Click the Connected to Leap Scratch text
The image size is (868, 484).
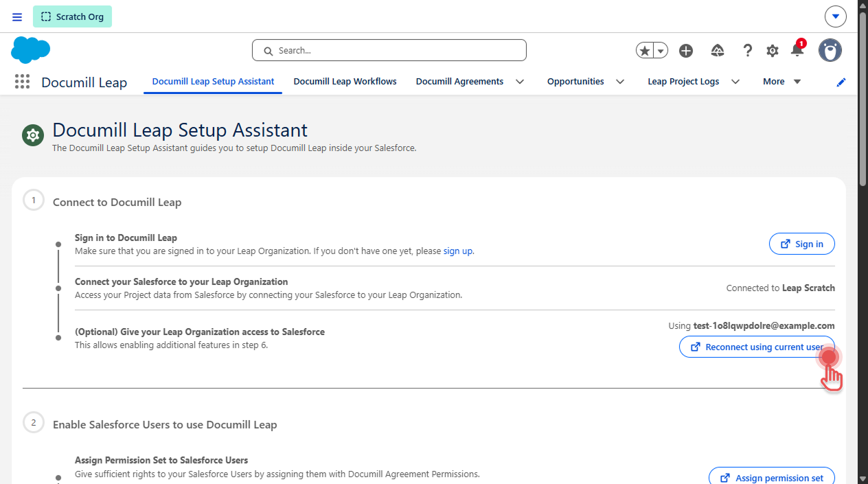click(781, 288)
